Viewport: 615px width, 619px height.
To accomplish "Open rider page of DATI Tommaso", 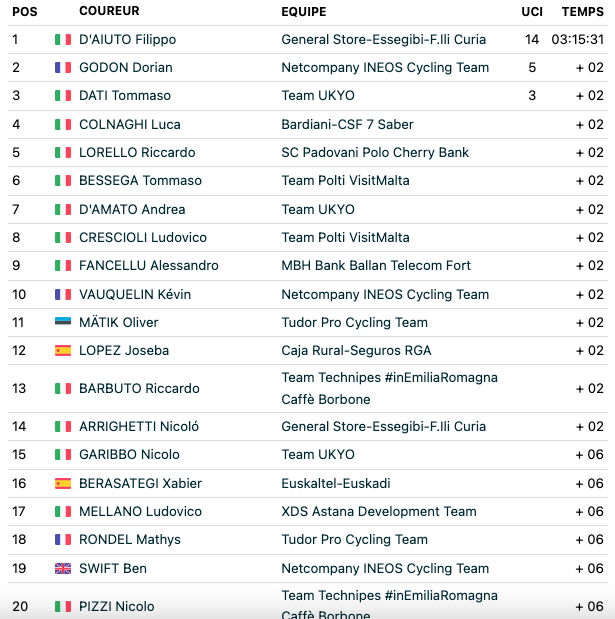I will (125, 96).
